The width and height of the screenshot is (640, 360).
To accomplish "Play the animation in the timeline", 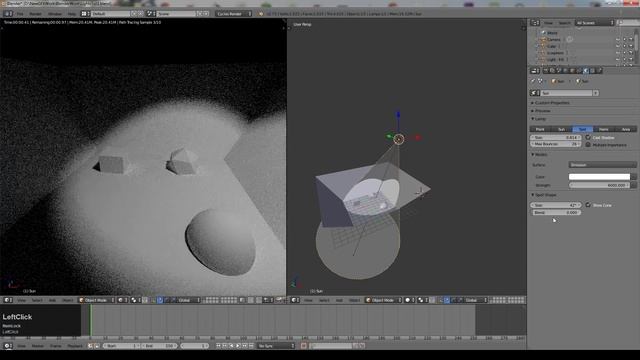I will (238, 346).
